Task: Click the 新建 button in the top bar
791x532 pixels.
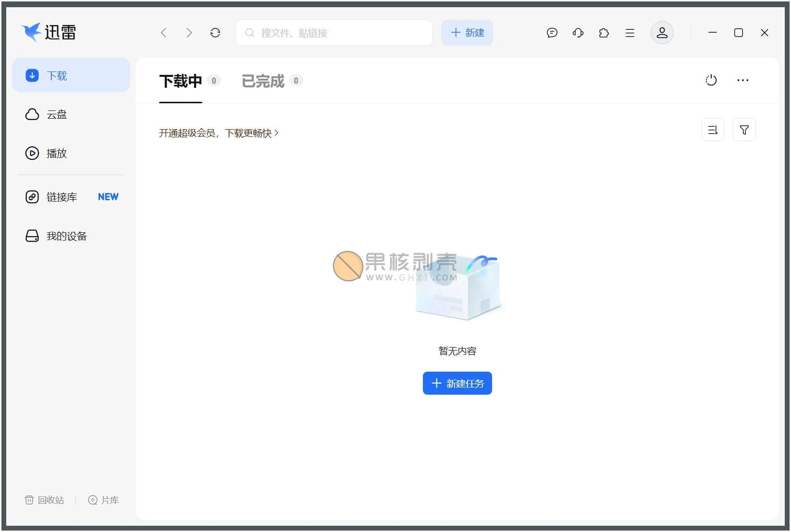Action: tap(467, 33)
